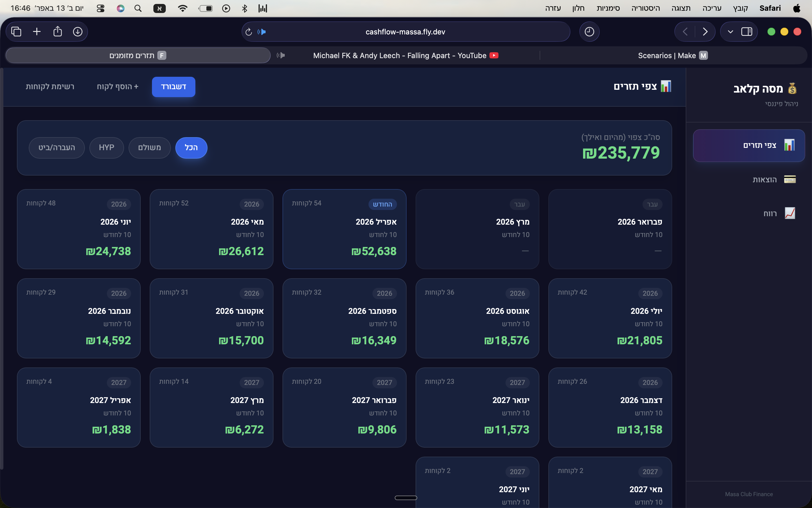The width and height of the screenshot is (812, 508).
Task: Open the Apple menu
Action: pyautogui.click(x=797, y=8)
